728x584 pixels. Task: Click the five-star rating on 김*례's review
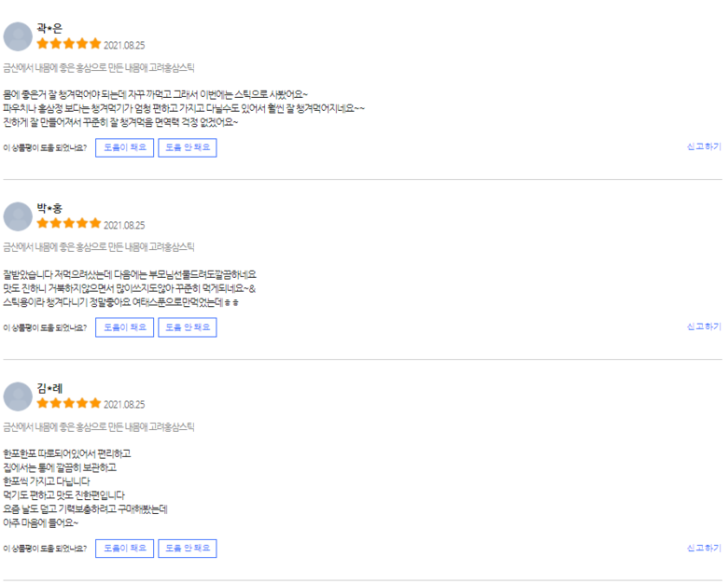pyautogui.click(x=68, y=404)
